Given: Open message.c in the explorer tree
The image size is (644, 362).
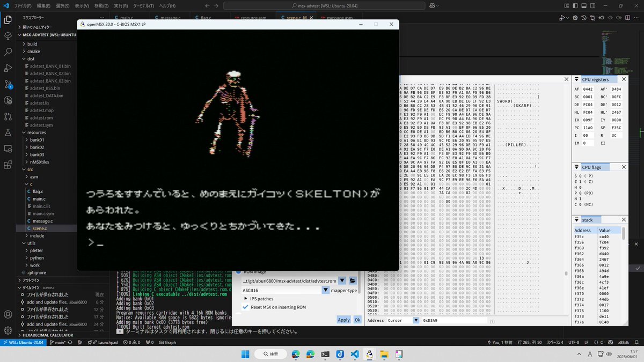Looking at the screenshot, I should point(42,221).
